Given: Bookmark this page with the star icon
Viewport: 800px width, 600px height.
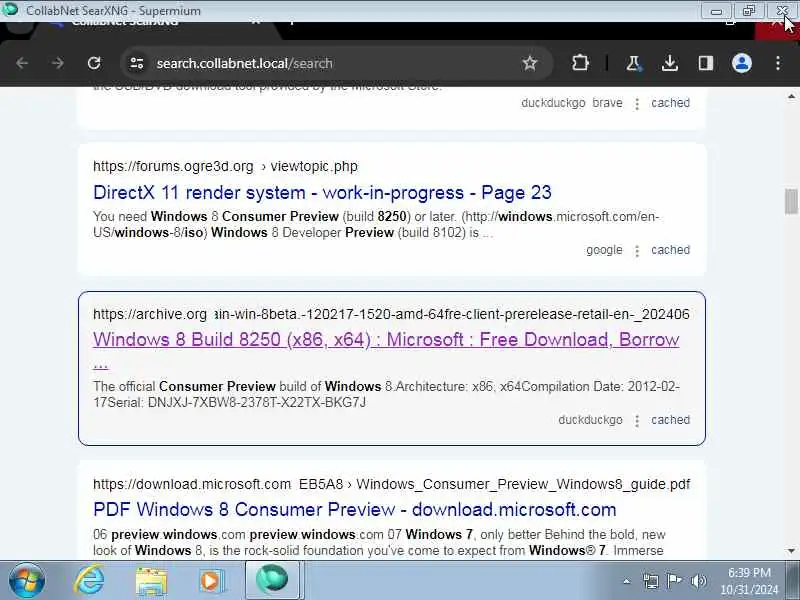Looking at the screenshot, I should coord(530,63).
